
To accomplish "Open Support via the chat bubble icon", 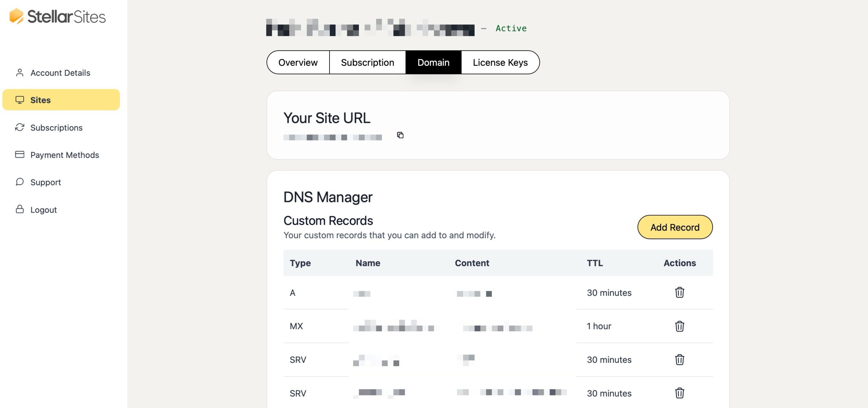I will [19, 182].
